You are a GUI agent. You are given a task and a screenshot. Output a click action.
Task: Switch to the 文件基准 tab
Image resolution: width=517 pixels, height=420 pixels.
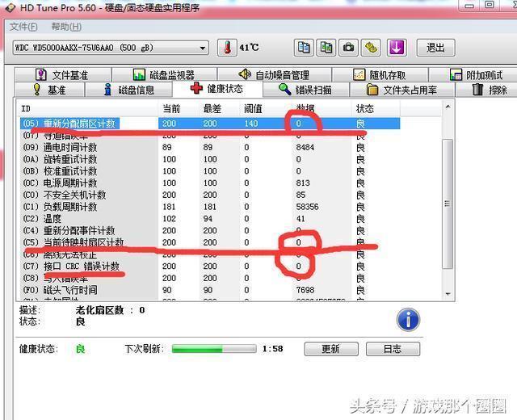pos(63,75)
